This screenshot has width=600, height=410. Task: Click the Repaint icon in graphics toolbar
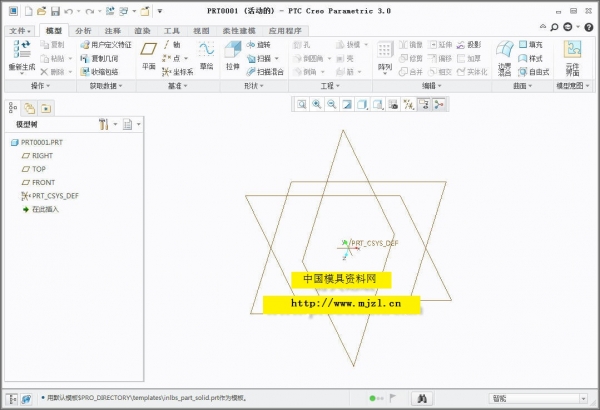pos(347,104)
